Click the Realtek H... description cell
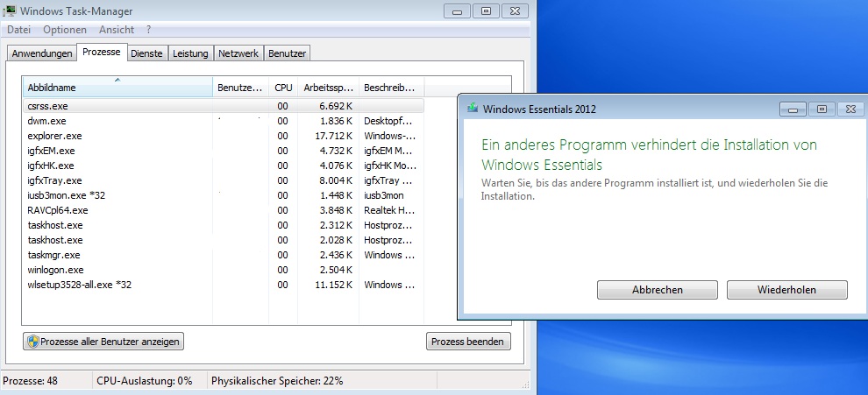868x395 pixels. [389, 210]
